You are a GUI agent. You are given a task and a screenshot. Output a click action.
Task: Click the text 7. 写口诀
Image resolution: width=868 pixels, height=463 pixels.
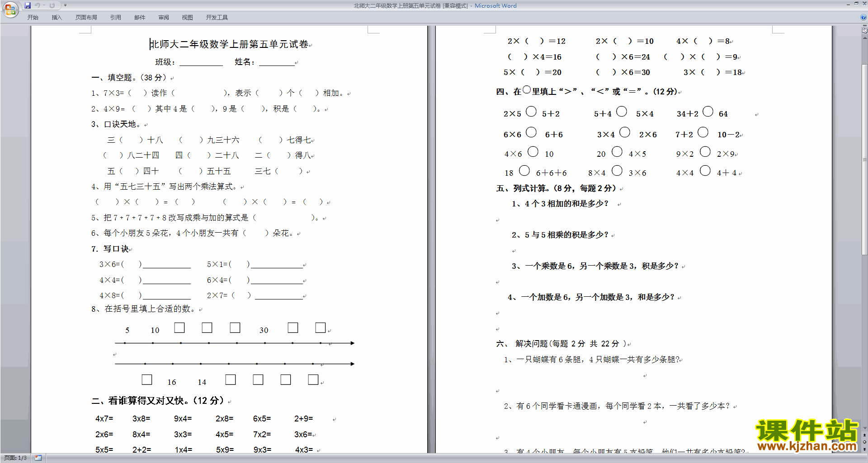[x=110, y=249]
